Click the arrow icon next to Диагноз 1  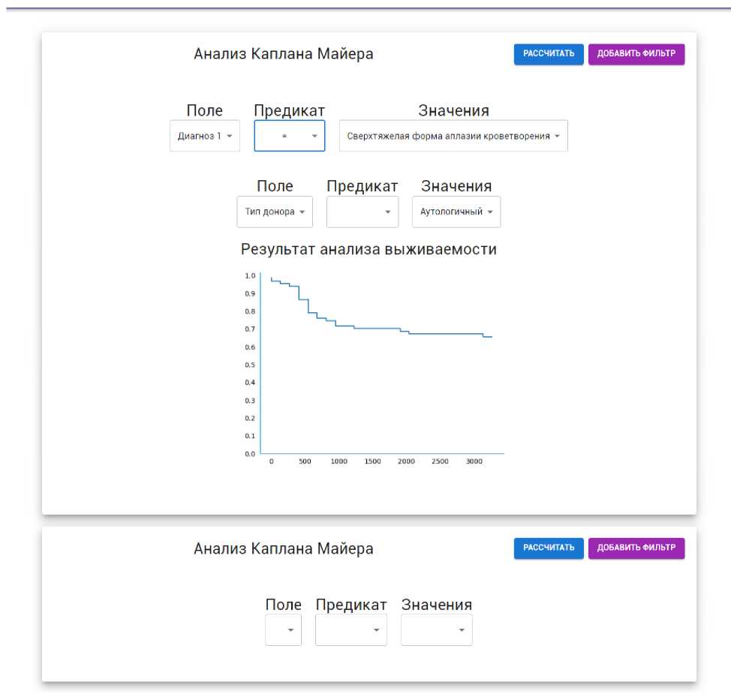229,137
